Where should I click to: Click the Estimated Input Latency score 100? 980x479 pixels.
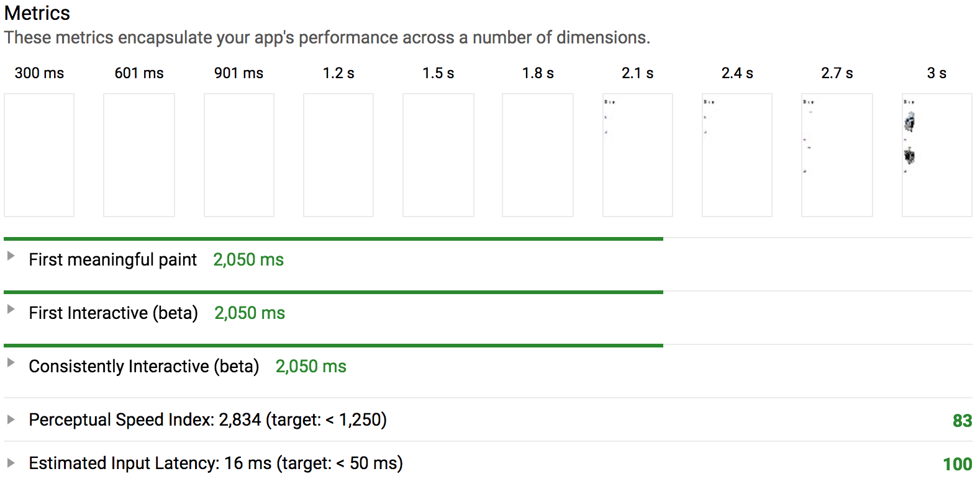tap(957, 464)
